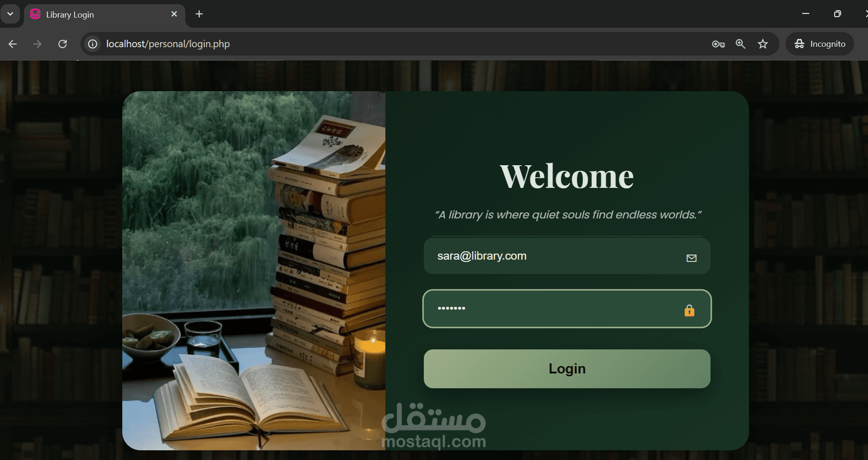This screenshot has width=868, height=460.
Task: Open the zoom magnifier in address bar
Action: [x=740, y=44]
